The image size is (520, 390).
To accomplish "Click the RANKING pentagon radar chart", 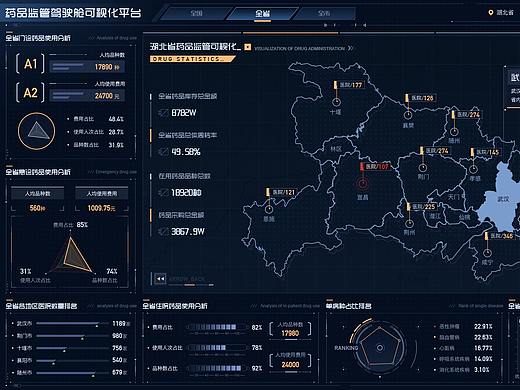I will point(380,348).
